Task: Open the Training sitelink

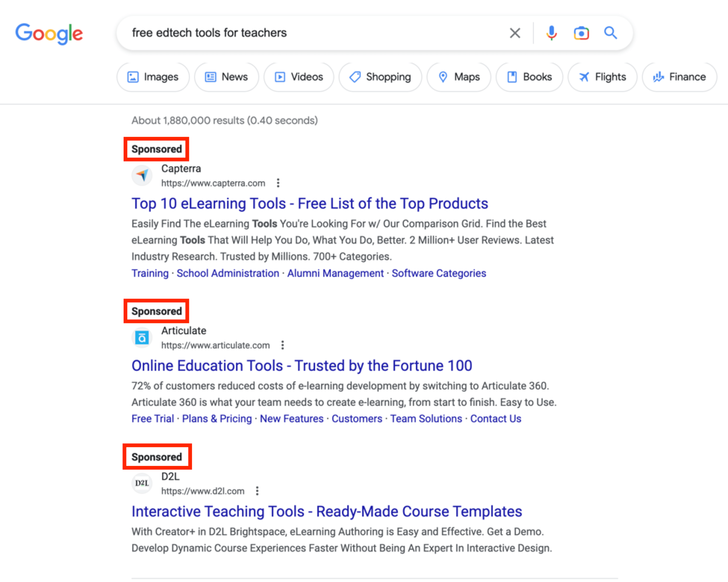Action: tap(150, 273)
